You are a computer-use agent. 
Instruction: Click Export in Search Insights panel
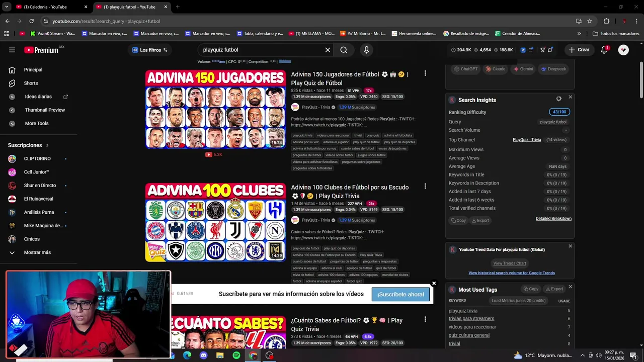click(x=480, y=220)
